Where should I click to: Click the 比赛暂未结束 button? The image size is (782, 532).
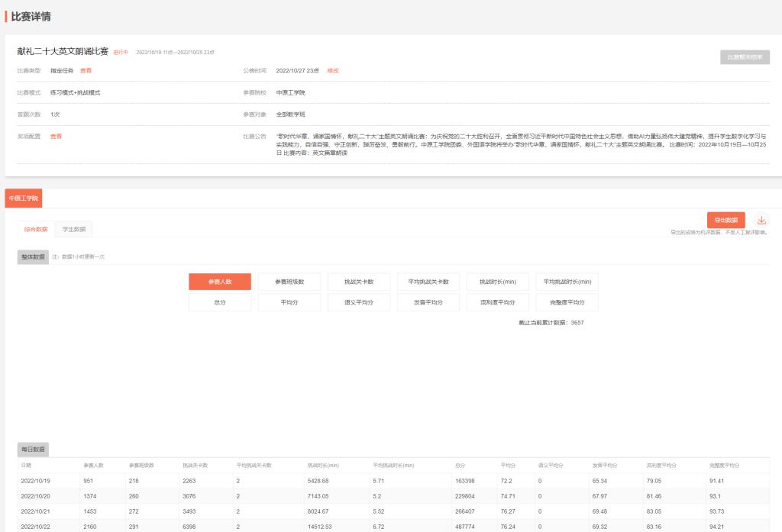coord(745,56)
